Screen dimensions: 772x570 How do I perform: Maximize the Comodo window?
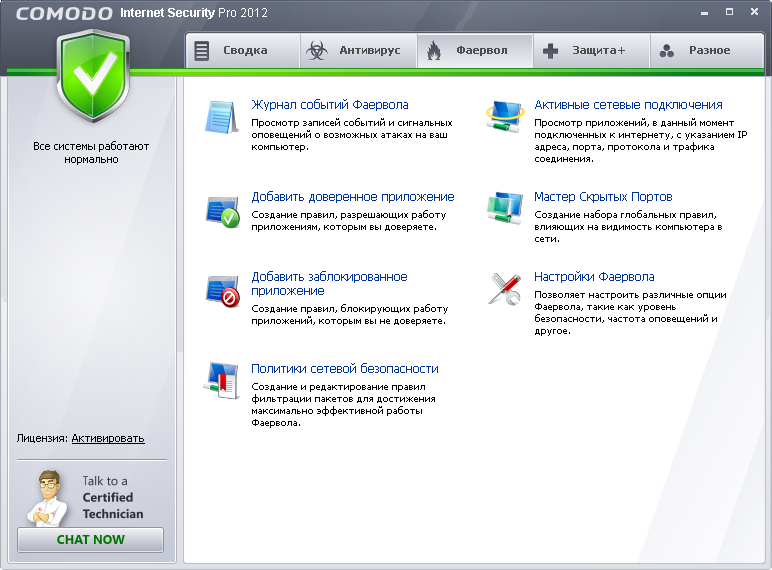(730, 12)
